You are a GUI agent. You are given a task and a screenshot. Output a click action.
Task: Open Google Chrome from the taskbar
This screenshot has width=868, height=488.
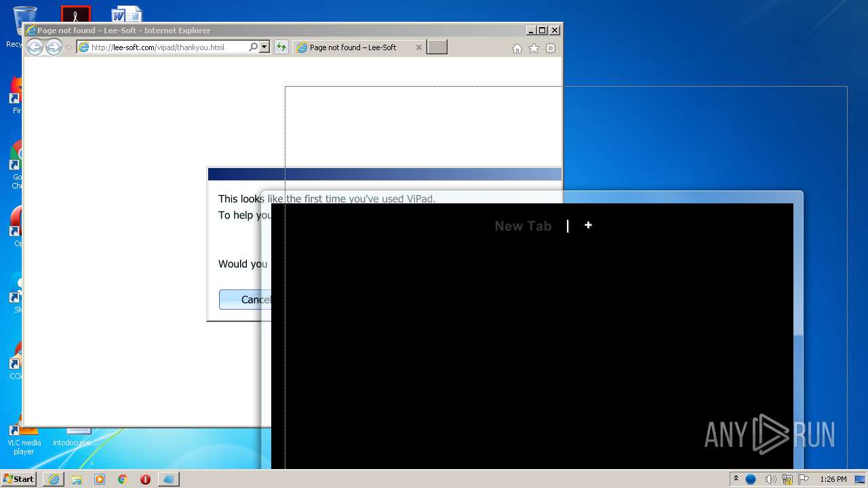coord(123,479)
